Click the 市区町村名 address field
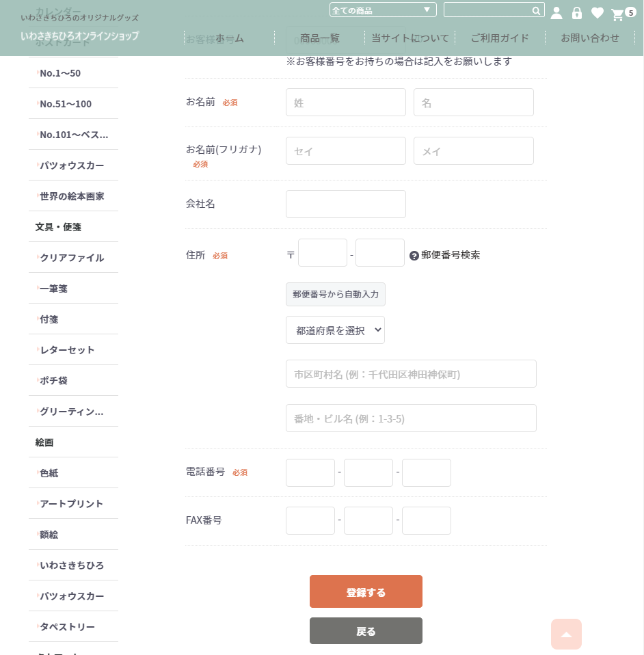 (x=411, y=374)
